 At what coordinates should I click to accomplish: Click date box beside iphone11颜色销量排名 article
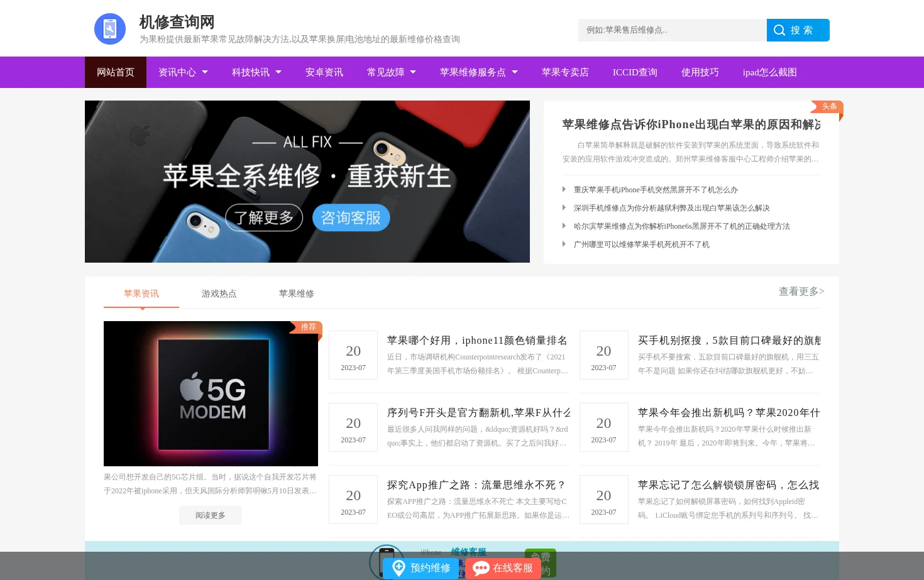pos(353,355)
